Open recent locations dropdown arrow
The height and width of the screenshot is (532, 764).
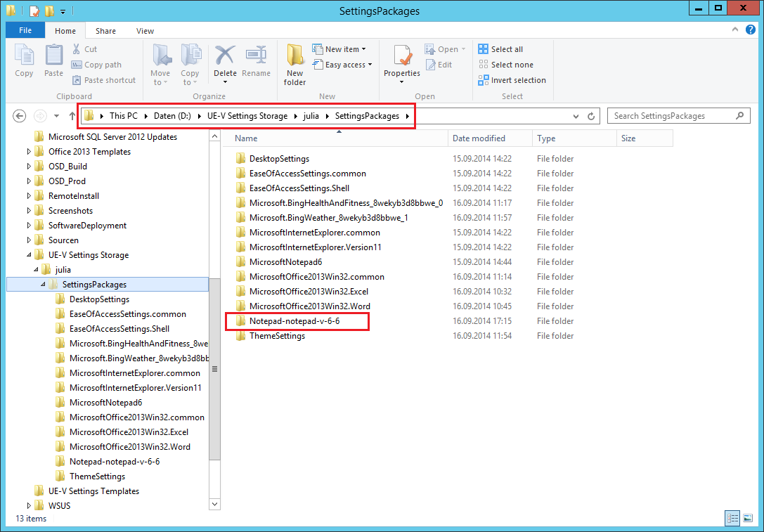(56, 116)
